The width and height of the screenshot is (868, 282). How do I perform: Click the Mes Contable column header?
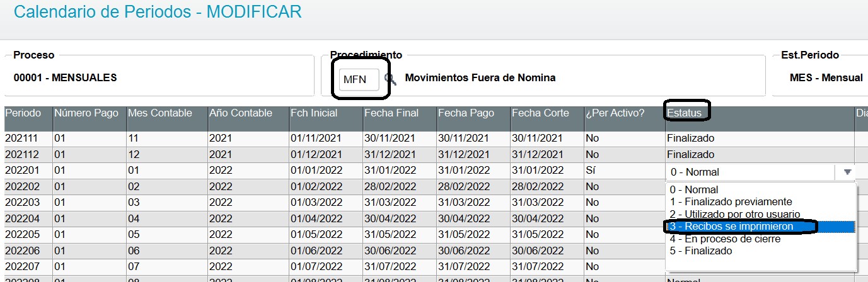pos(167,119)
